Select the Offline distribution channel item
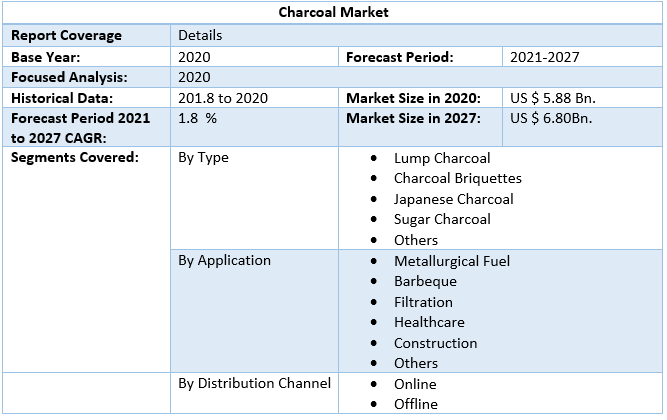The width and height of the screenshot is (667, 420). click(415, 404)
